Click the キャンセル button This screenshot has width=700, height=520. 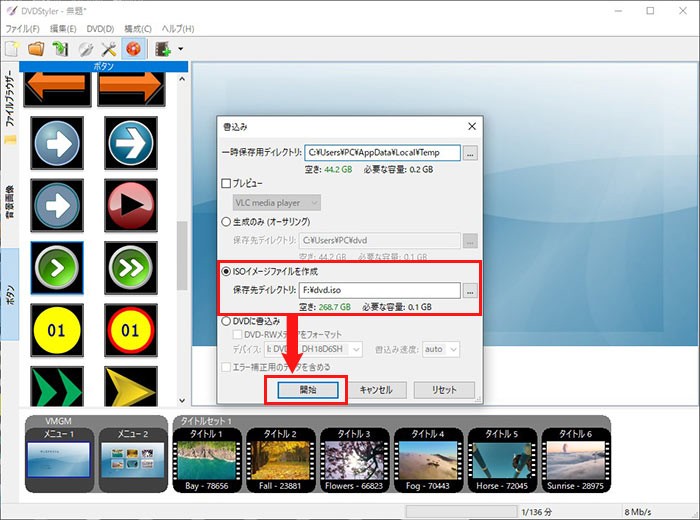coord(376,390)
